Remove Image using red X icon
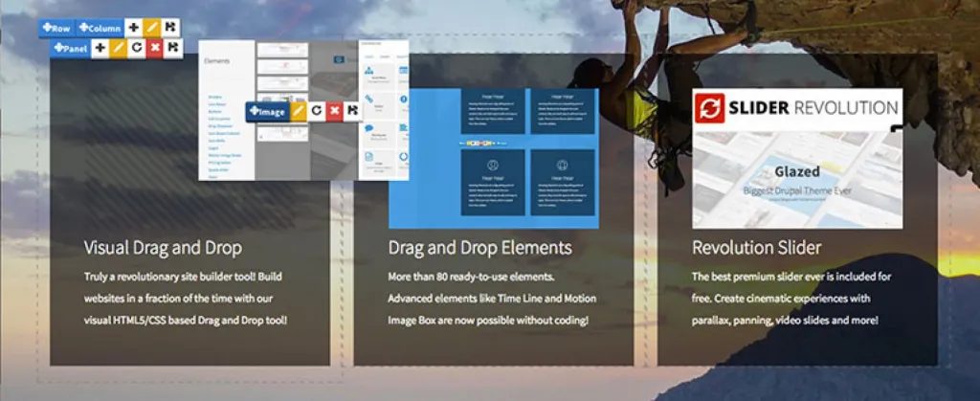 (x=334, y=111)
